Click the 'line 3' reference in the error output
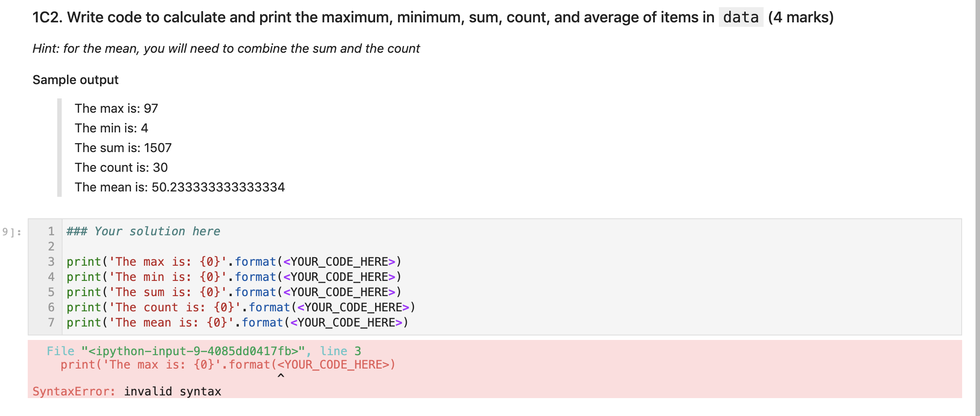This screenshot has height=416, width=980. pyautogui.click(x=342, y=351)
